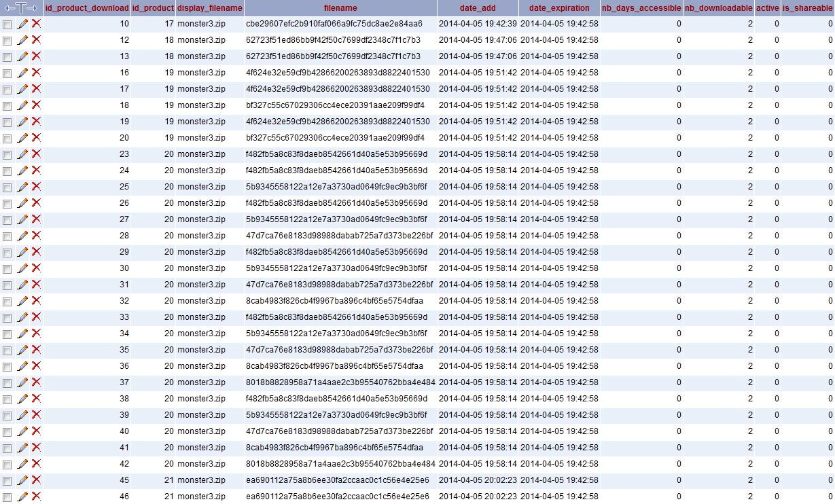Screen dimensions: 835x504
Task: Delete row with id_product_download 13
Action: point(36,56)
